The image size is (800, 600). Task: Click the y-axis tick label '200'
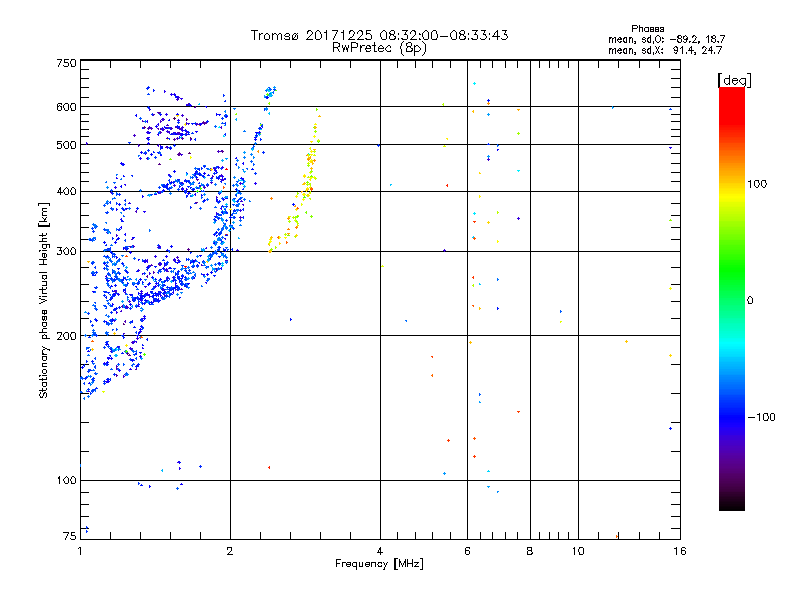tap(66, 336)
